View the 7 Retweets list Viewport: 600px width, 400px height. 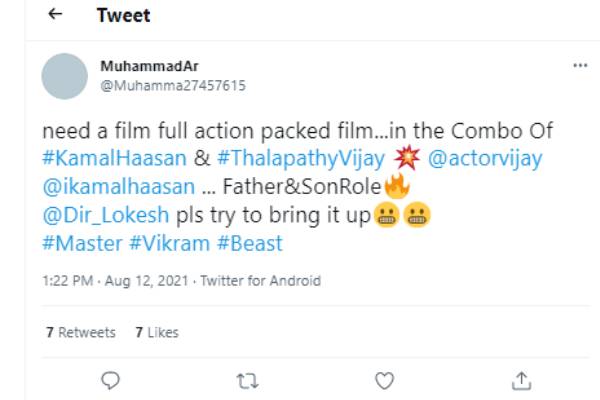[x=80, y=332]
